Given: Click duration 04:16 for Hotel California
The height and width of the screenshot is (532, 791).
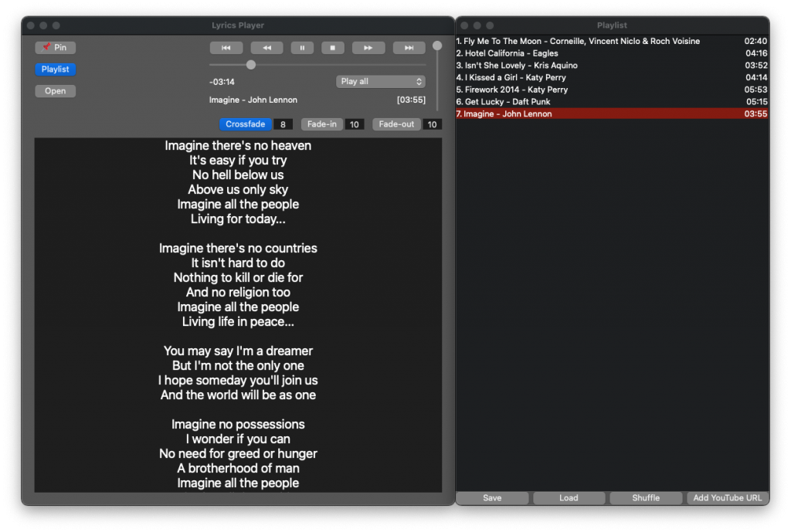Looking at the screenshot, I should tap(756, 53).
